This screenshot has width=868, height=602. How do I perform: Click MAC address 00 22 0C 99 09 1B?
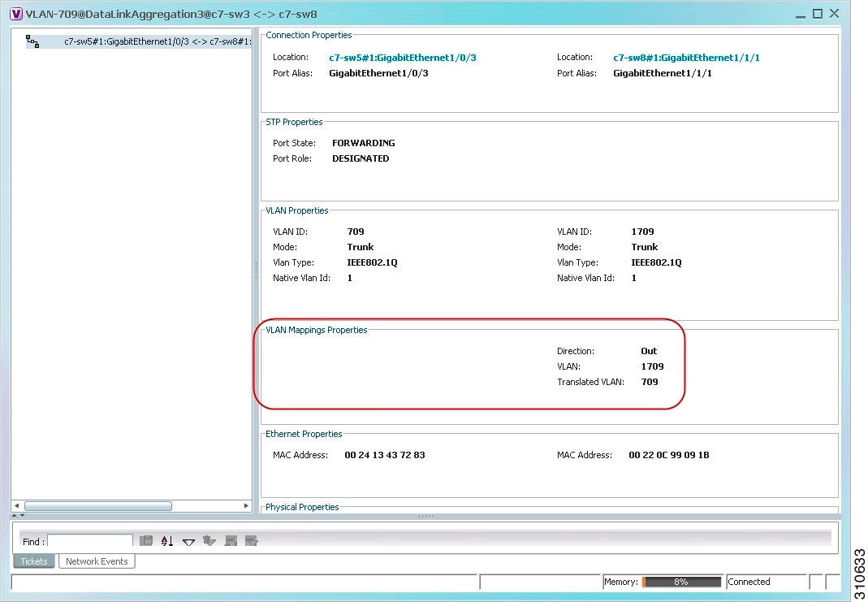coord(669,455)
